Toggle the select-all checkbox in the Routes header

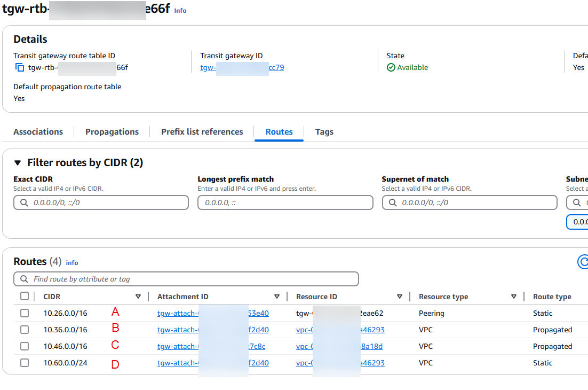tap(24, 296)
